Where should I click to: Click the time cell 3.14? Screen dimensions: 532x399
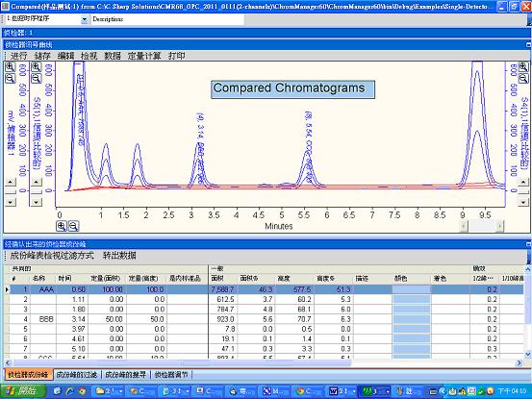point(72,319)
